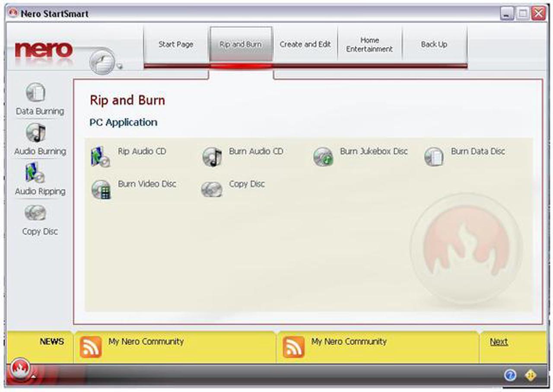The height and width of the screenshot is (392, 553).
Task: Click the Rip Audio CD icon
Action: click(100, 157)
